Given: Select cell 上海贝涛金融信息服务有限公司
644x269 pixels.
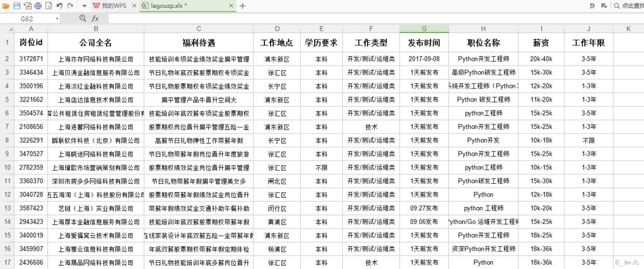Looking at the screenshot, I should (96, 73).
